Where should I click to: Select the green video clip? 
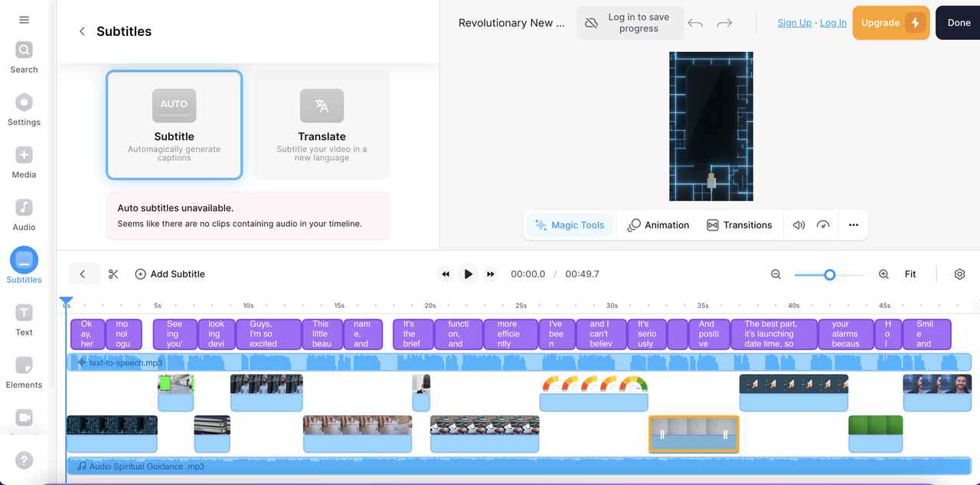(x=875, y=434)
